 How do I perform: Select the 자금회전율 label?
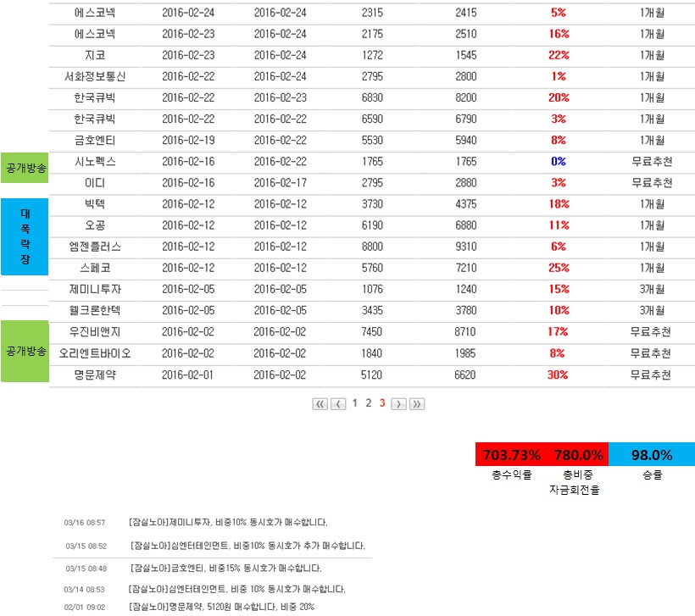tap(575, 490)
